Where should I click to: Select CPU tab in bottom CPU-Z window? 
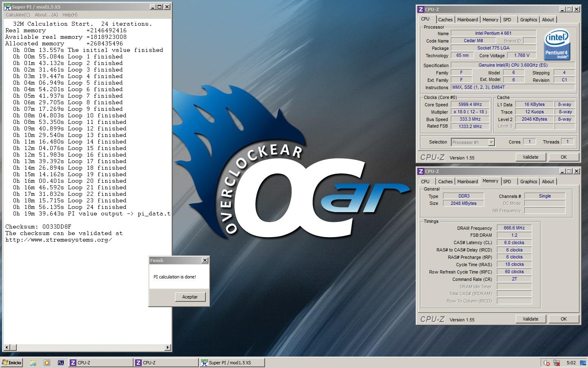tap(425, 182)
